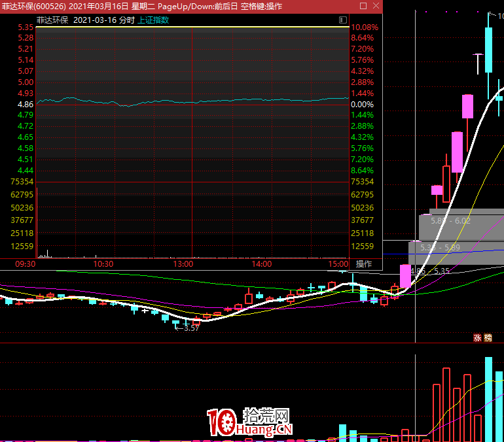
Task: Click the 3.57 low price marker
Action: pos(189,328)
